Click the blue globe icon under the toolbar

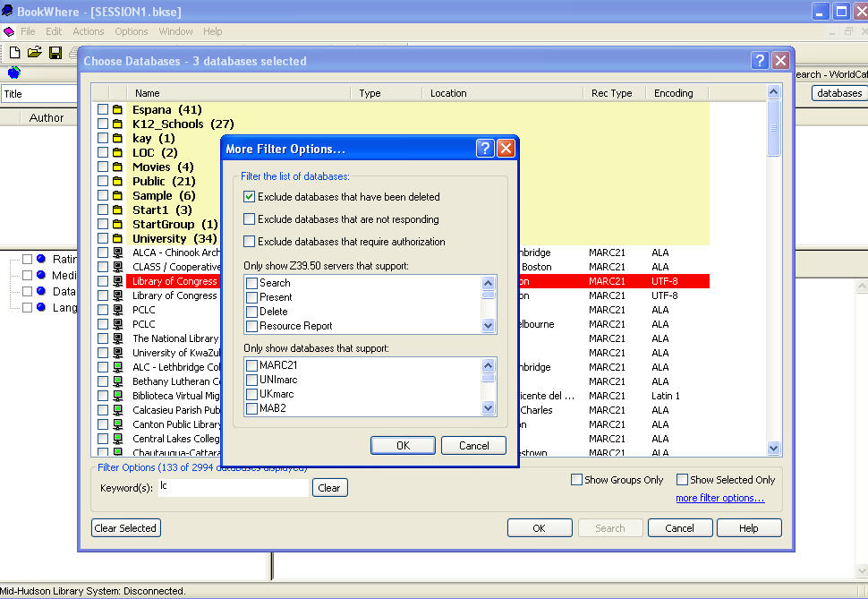click(x=13, y=73)
